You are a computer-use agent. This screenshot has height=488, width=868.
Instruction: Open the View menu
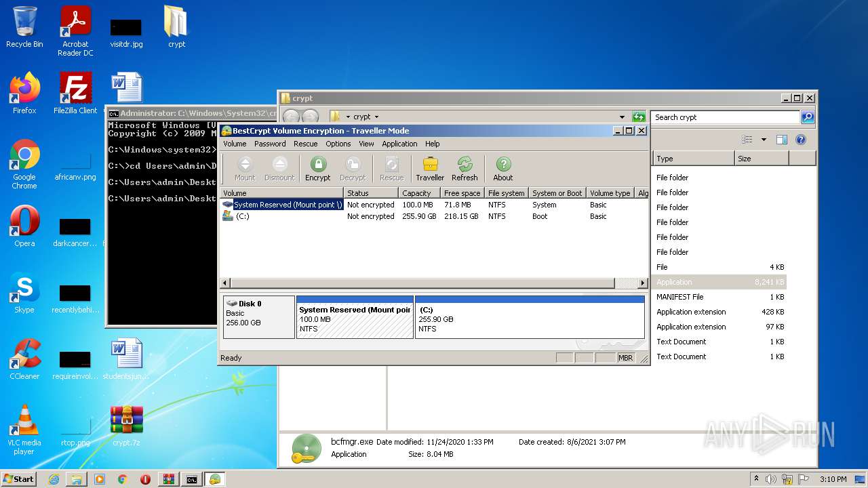366,144
